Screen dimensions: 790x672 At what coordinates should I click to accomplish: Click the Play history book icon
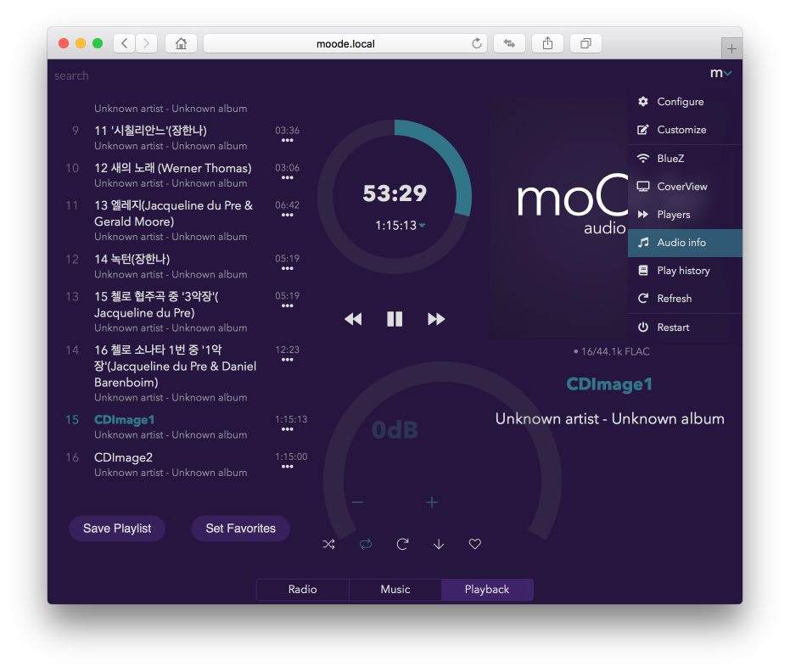point(643,271)
